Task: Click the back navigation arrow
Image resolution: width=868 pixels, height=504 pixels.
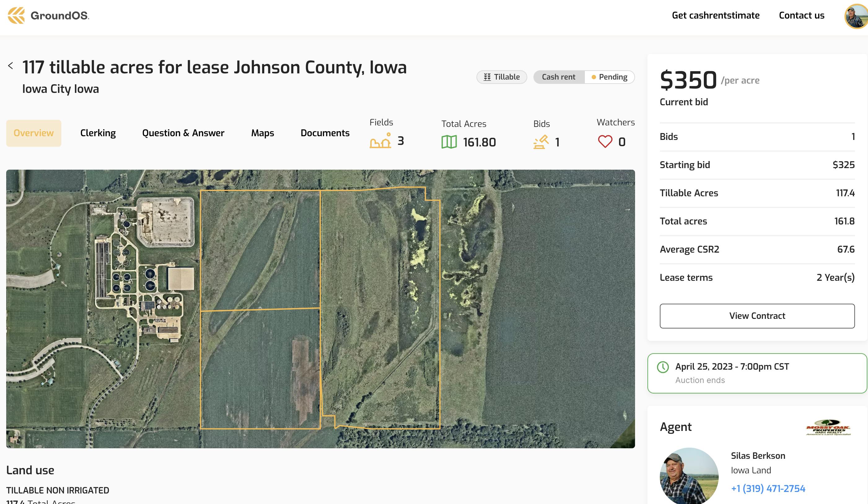Action: (11, 66)
